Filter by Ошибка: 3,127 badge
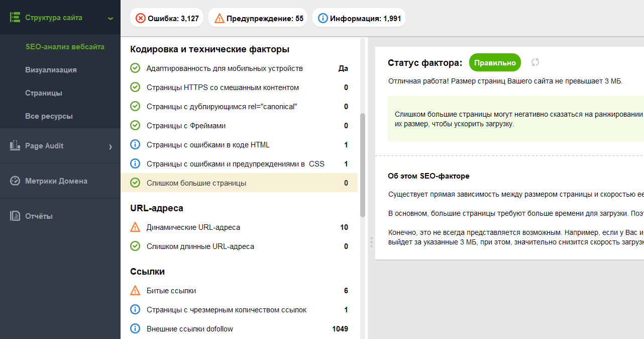This screenshot has width=644, height=339. 167,19
